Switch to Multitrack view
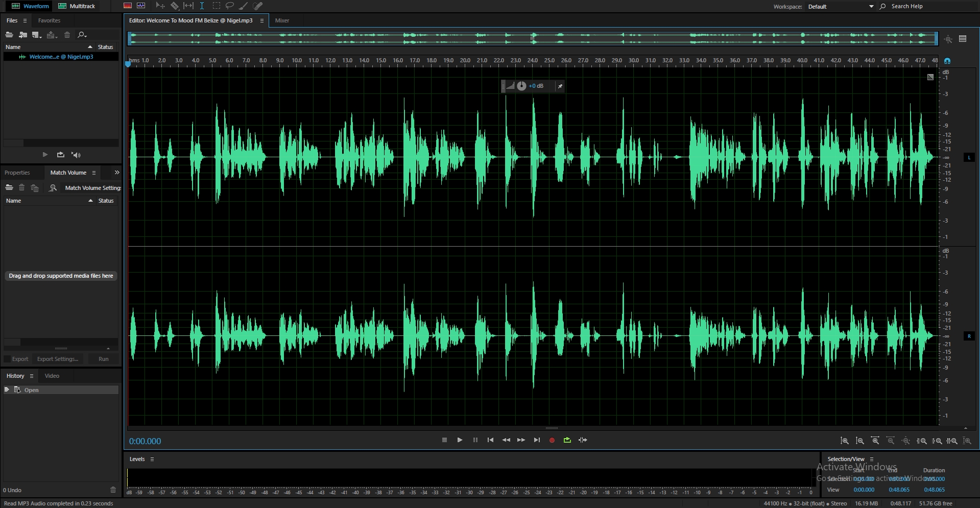Image resolution: width=980 pixels, height=508 pixels. click(x=77, y=6)
